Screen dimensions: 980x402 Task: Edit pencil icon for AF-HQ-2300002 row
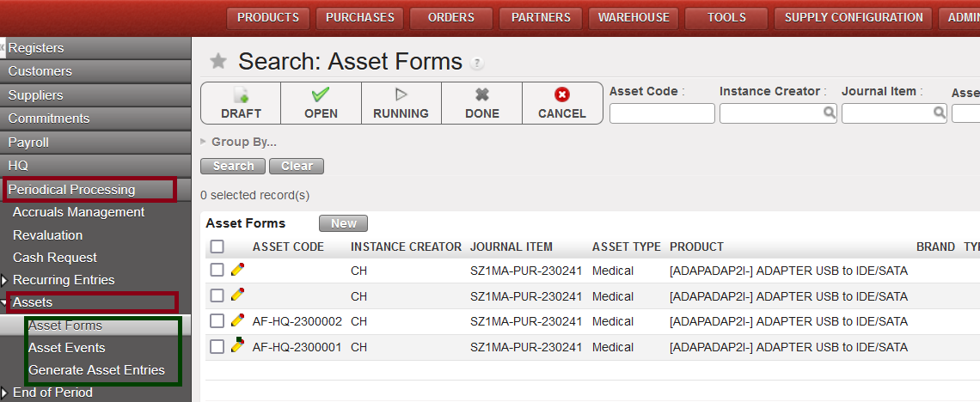(237, 320)
